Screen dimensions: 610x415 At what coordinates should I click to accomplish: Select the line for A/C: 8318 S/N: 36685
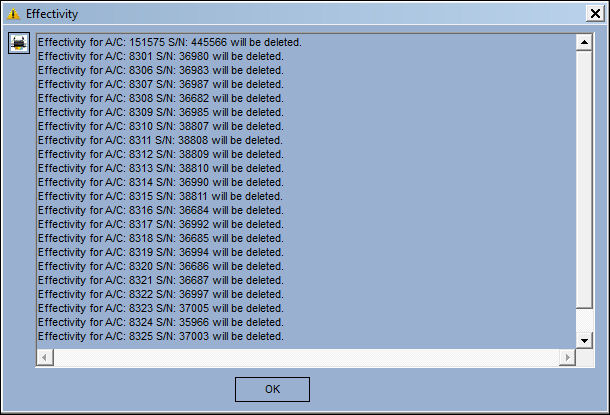coord(161,238)
